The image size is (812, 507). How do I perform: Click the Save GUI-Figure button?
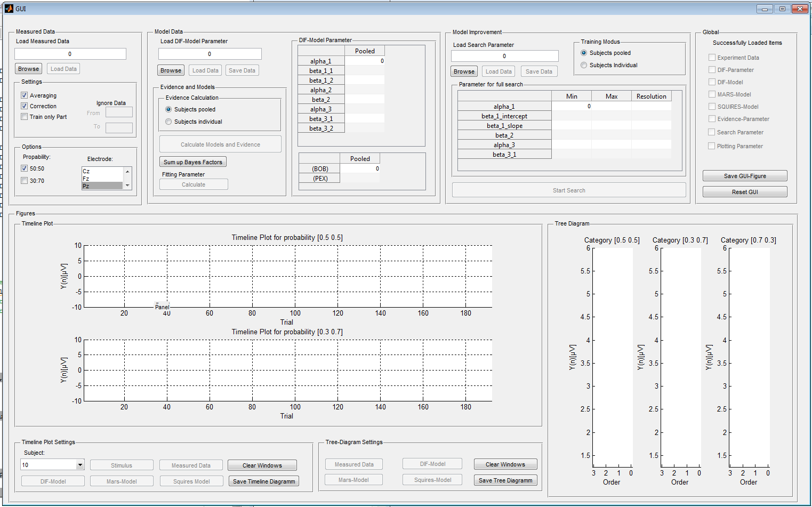(x=744, y=176)
